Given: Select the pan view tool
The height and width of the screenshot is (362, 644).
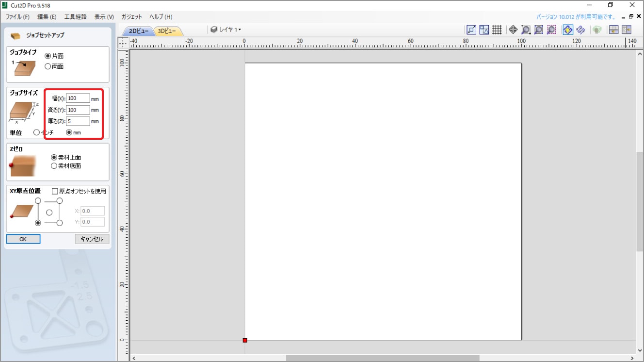Looking at the screenshot, I should (x=513, y=30).
